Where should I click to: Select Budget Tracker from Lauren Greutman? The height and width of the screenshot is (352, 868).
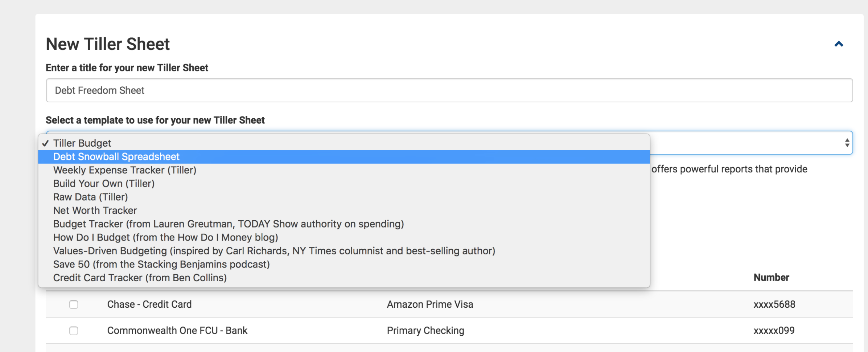(x=228, y=224)
